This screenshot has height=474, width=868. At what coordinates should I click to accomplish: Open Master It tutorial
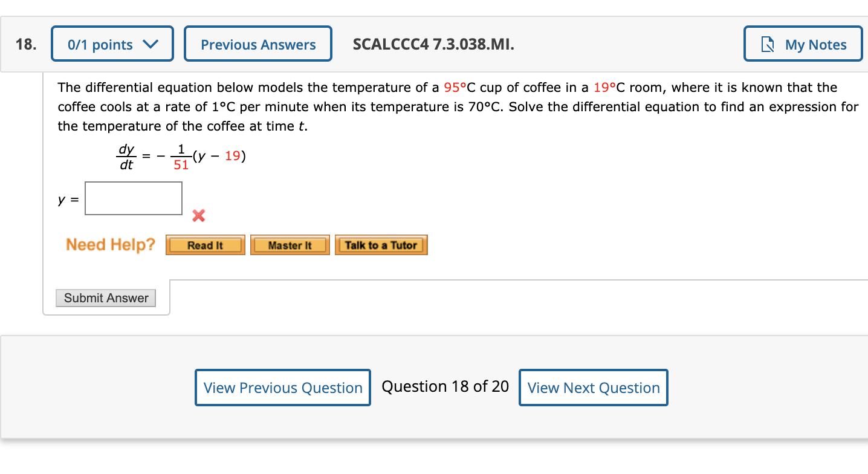coord(290,245)
